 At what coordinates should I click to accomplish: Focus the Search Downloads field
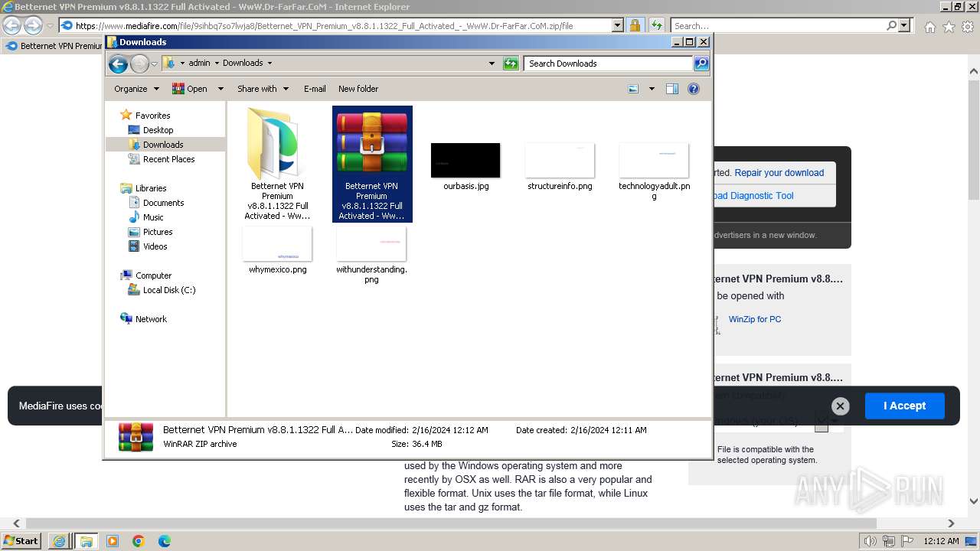click(609, 64)
